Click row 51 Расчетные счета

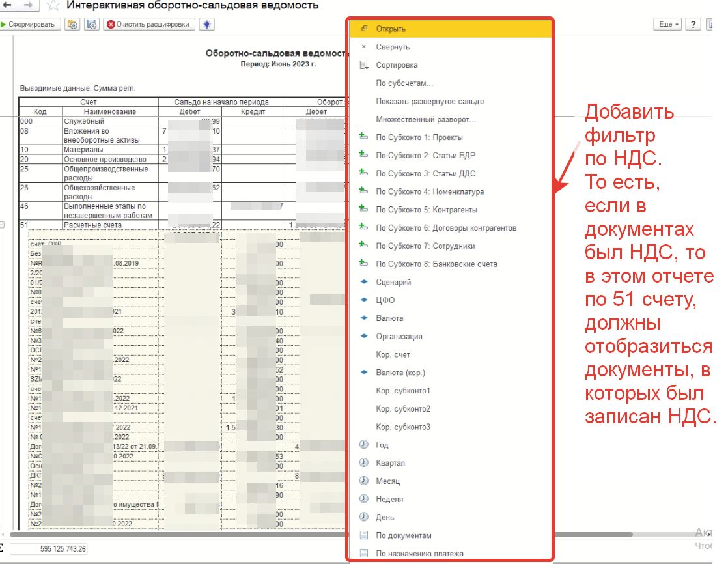coord(91,225)
